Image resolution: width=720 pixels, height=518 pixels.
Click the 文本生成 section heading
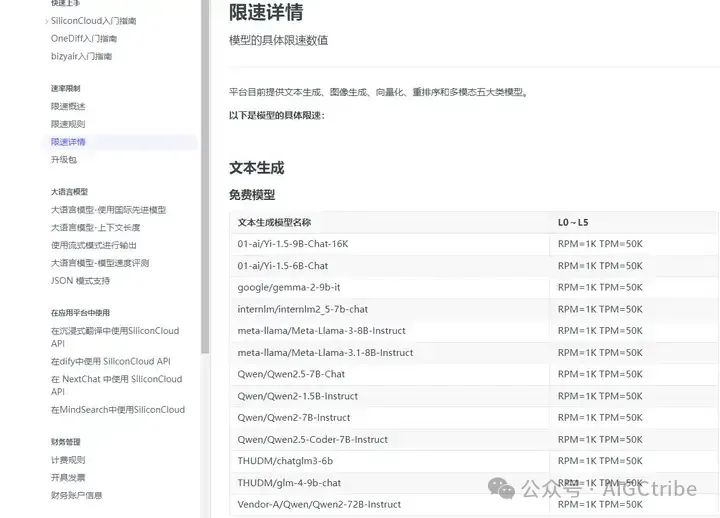(257, 168)
